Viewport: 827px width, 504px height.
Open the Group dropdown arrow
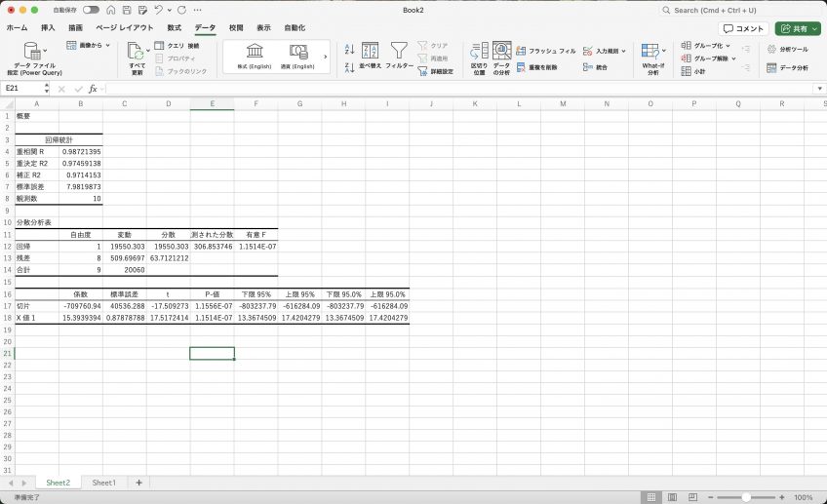728,46
